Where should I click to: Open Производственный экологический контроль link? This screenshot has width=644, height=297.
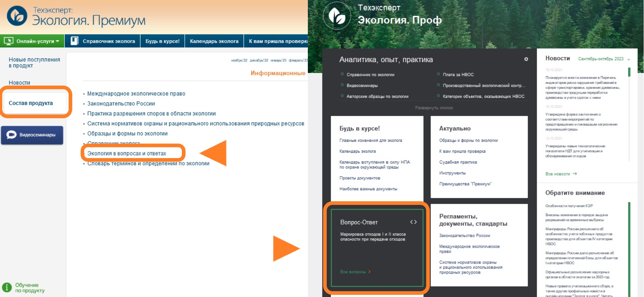click(484, 86)
